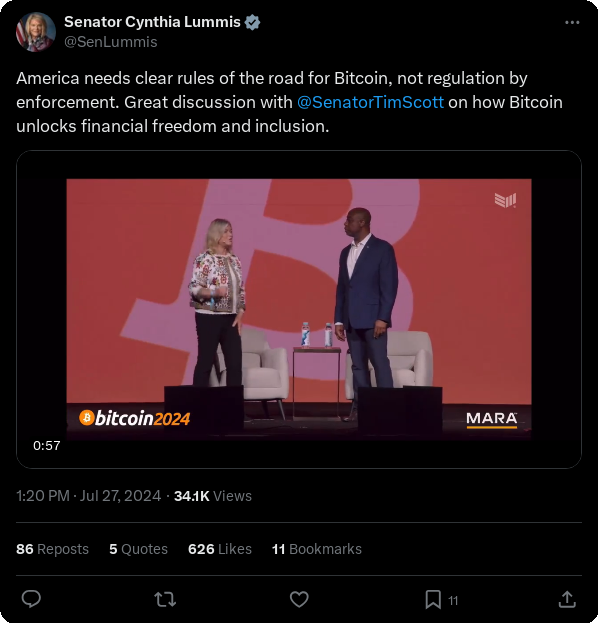View the 86 Reposts list
This screenshot has height=623, width=598.
[52, 549]
